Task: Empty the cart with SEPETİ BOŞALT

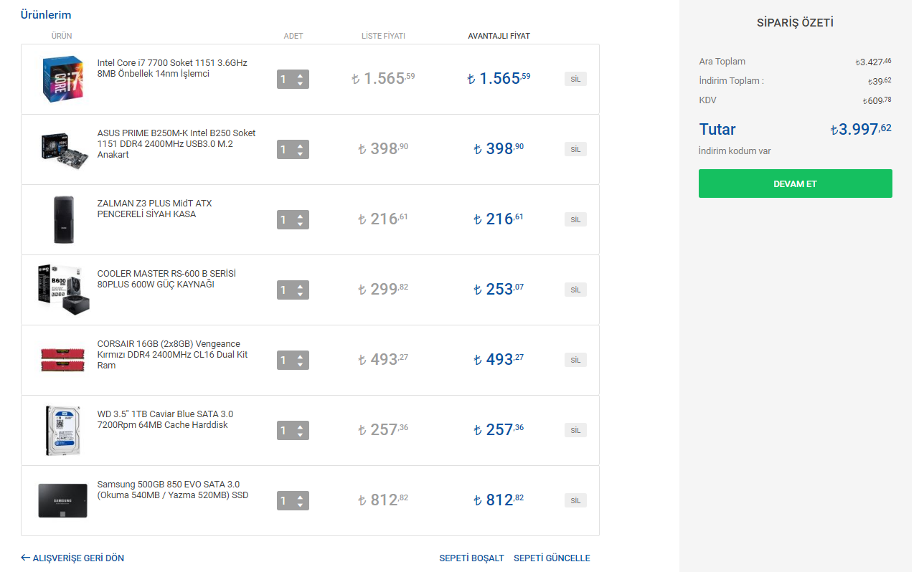Action: click(x=472, y=558)
